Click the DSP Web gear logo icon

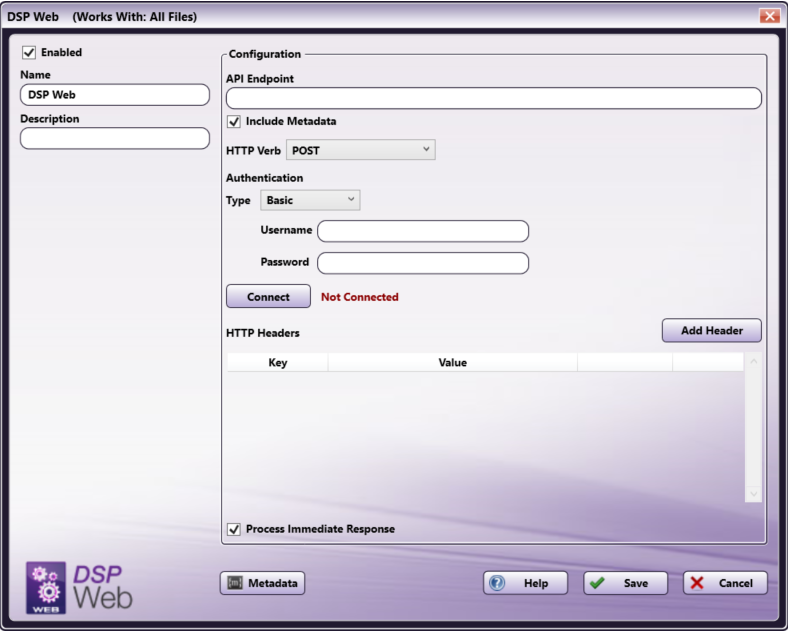pos(46,586)
